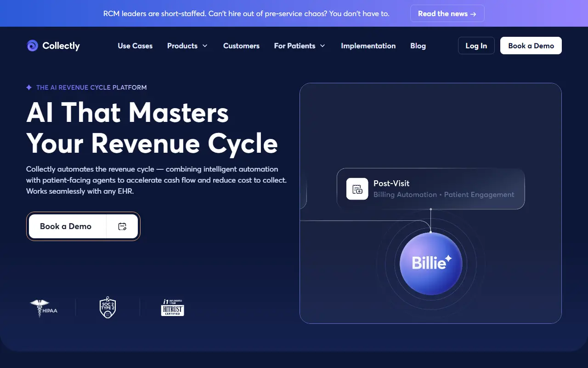Click the SOC 2 Type 2 badge
Screen dimensions: 588x368
coord(107,307)
